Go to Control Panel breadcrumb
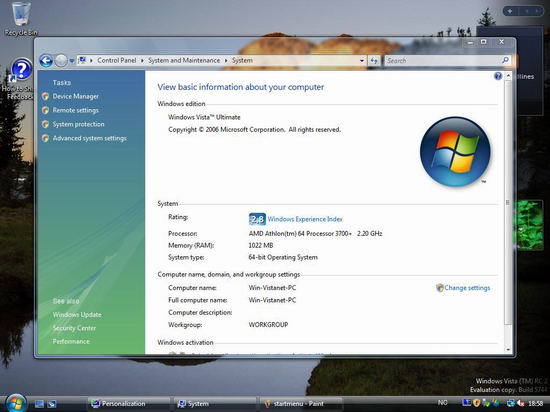The height and width of the screenshot is (412, 550). [116, 60]
